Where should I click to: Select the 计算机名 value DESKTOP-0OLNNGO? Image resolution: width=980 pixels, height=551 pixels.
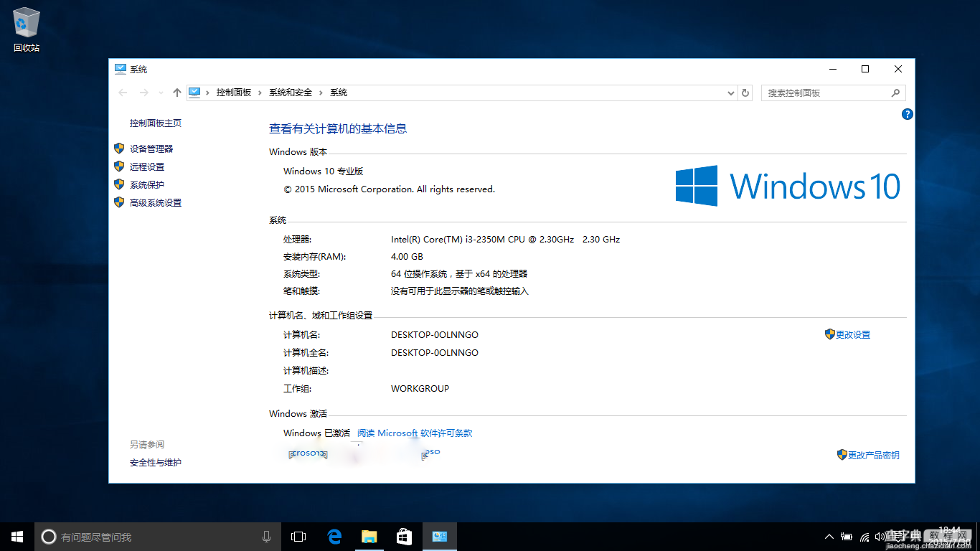coord(435,335)
